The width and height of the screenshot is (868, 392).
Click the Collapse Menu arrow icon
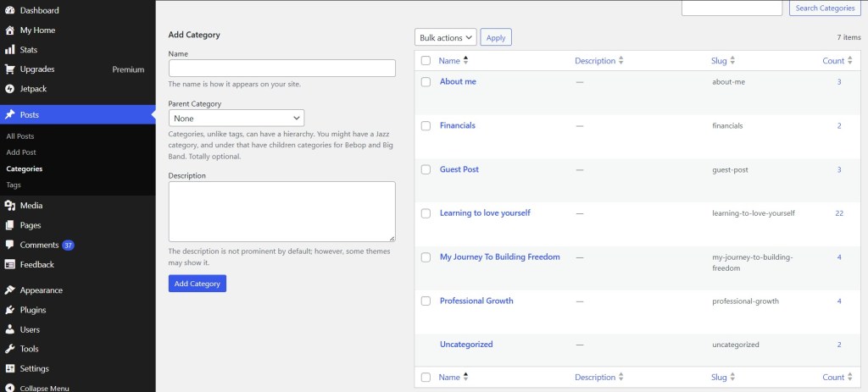click(9, 389)
